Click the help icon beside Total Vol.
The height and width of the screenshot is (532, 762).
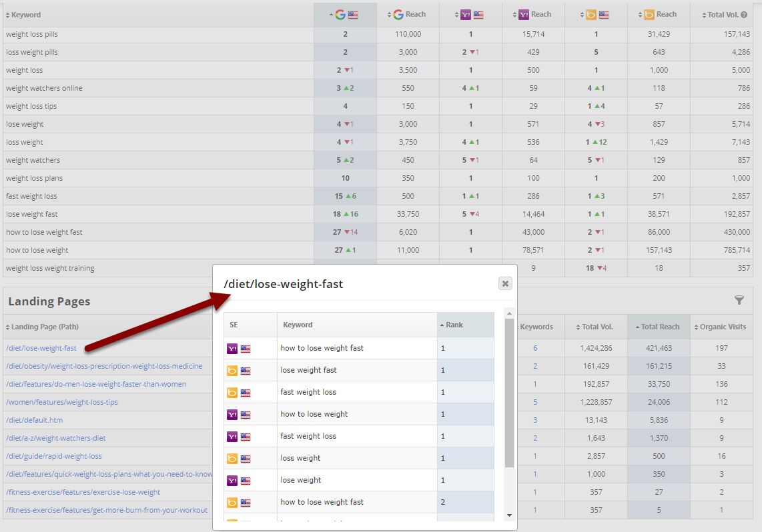(x=745, y=15)
